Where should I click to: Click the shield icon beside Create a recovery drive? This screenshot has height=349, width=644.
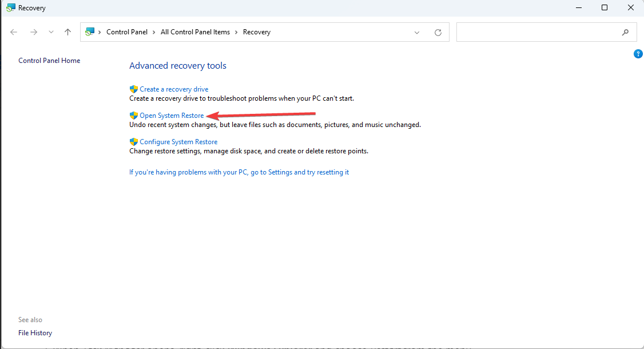134,89
